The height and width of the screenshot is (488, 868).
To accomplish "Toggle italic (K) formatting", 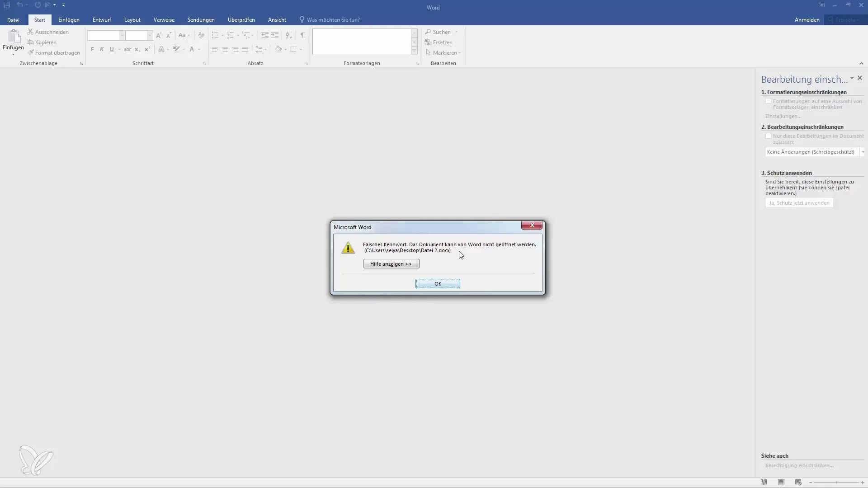I will pos(102,49).
